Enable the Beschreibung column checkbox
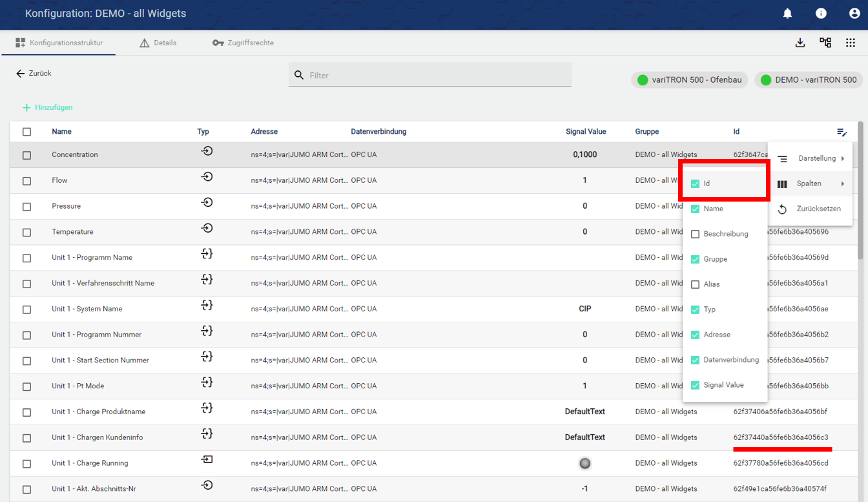This screenshot has width=868, height=502. tap(696, 235)
